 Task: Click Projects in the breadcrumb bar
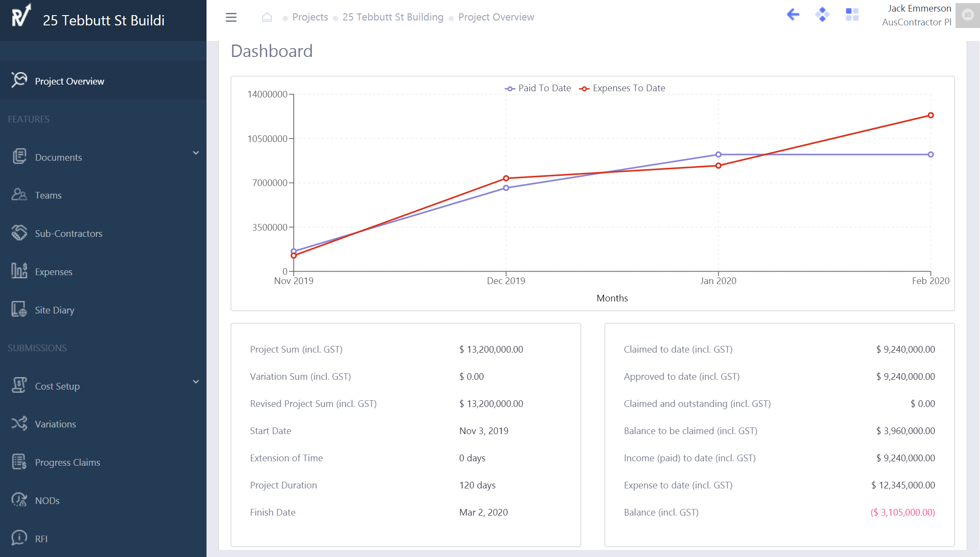pos(310,17)
